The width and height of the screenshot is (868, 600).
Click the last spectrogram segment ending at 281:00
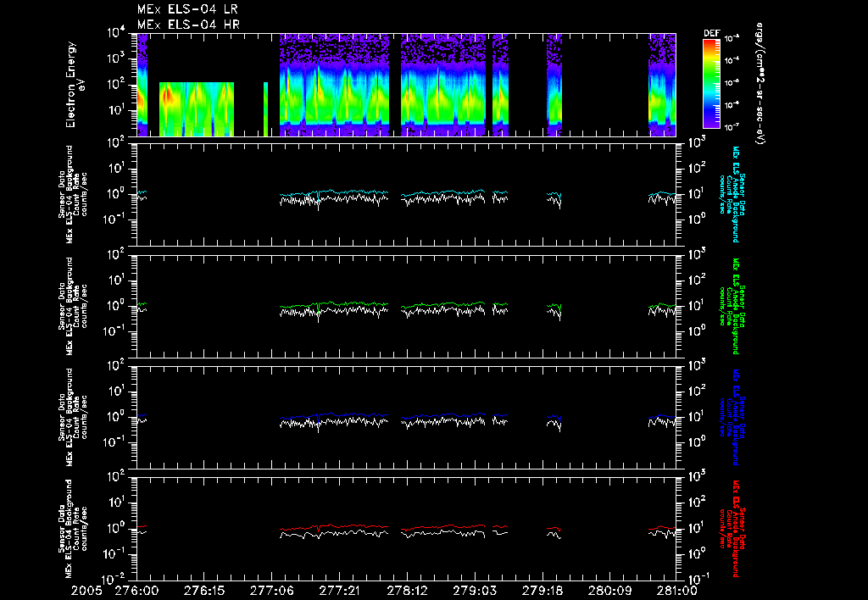(662, 85)
